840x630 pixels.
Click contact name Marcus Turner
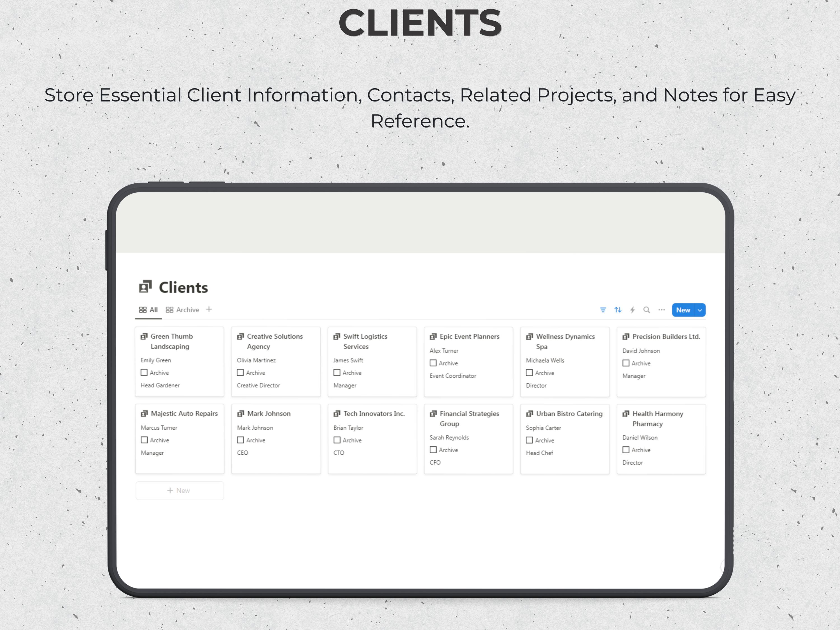(159, 428)
